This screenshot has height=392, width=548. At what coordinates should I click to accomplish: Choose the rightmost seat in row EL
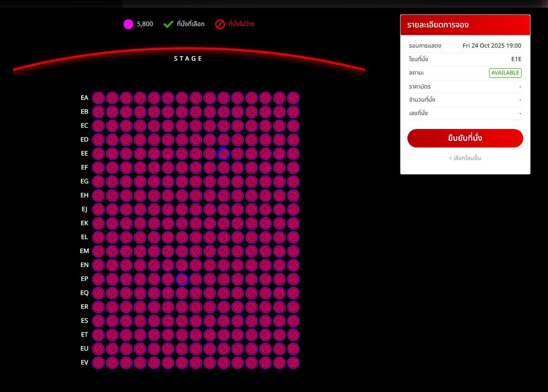pos(293,237)
